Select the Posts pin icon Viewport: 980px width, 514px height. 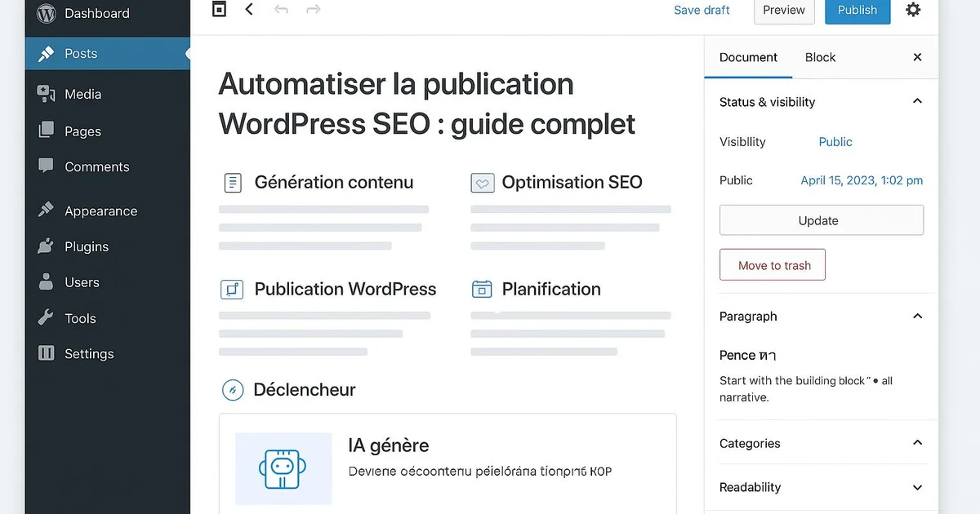click(47, 54)
